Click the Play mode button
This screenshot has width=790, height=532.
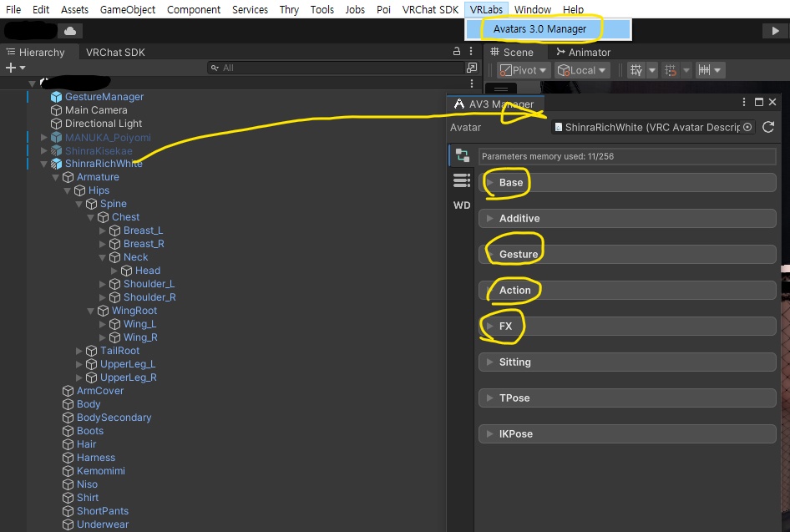click(x=775, y=31)
